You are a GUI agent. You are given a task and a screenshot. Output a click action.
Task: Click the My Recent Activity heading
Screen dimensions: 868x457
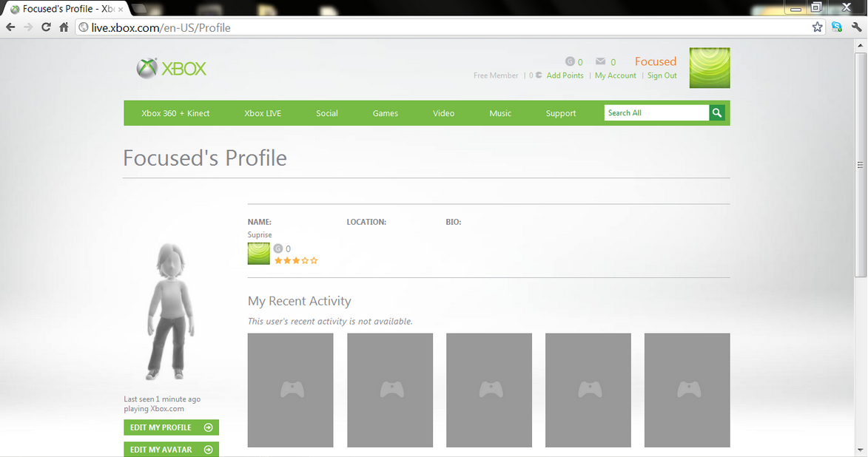coord(300,301)
